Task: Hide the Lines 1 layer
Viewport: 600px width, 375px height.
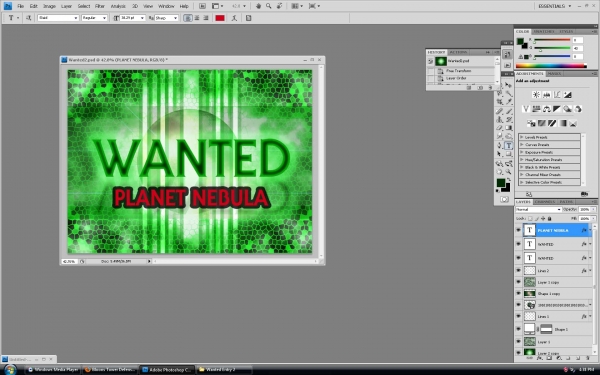Action: tap(518, 316)
